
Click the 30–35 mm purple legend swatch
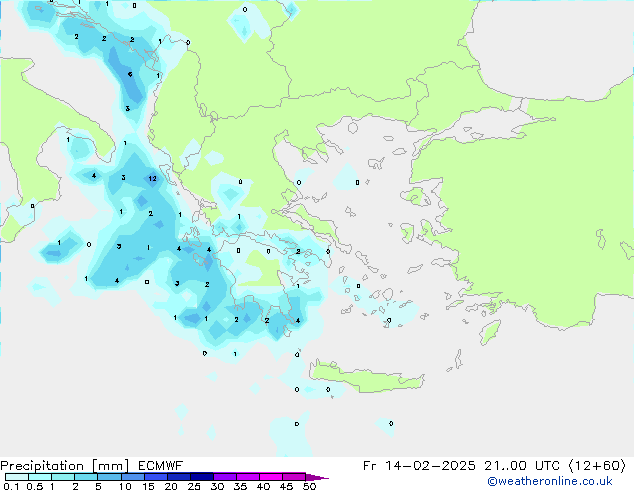tap(225, 477)
